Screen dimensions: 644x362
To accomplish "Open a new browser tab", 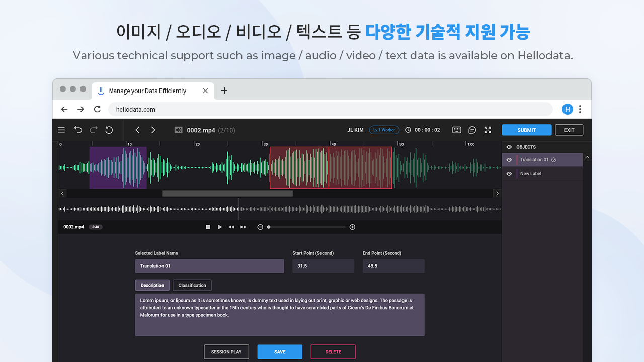I will 224,90.
